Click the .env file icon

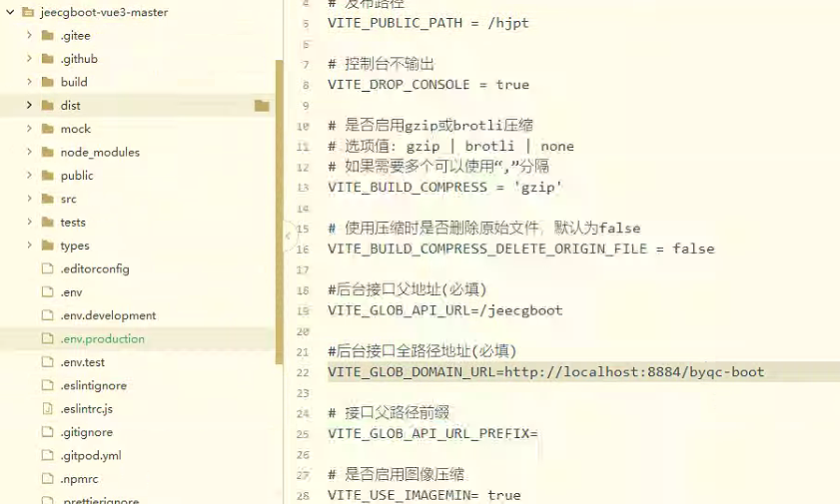[48, 291]
